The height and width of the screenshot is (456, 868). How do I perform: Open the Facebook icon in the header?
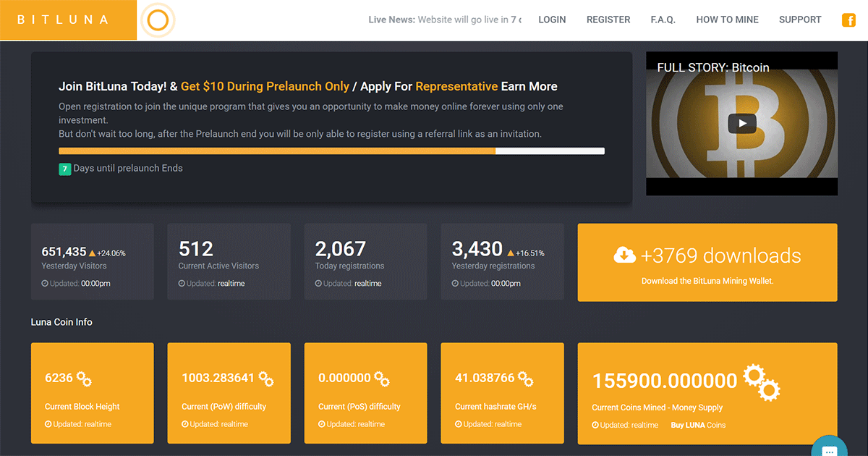[x=848, y=20]
